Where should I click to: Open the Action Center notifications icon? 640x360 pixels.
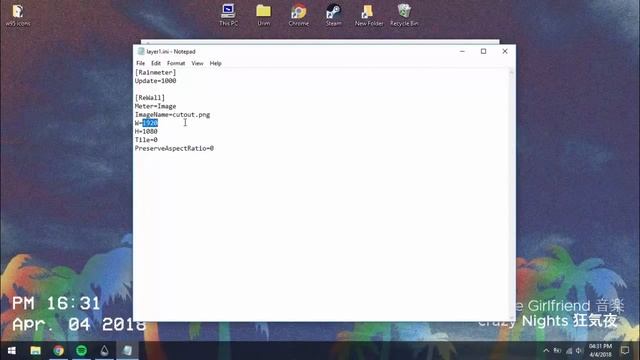point(625,351)
